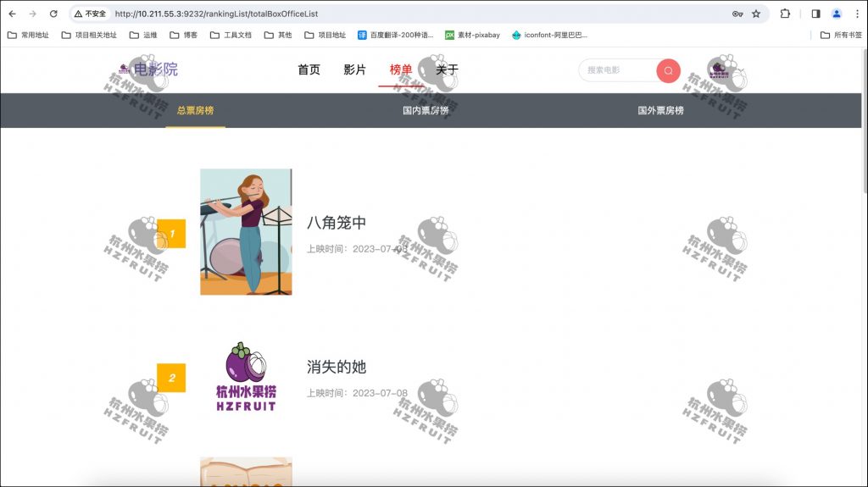Screen dimensions: 868x487
Task: Go to the 影片 nav item
Action: [355, 69]
